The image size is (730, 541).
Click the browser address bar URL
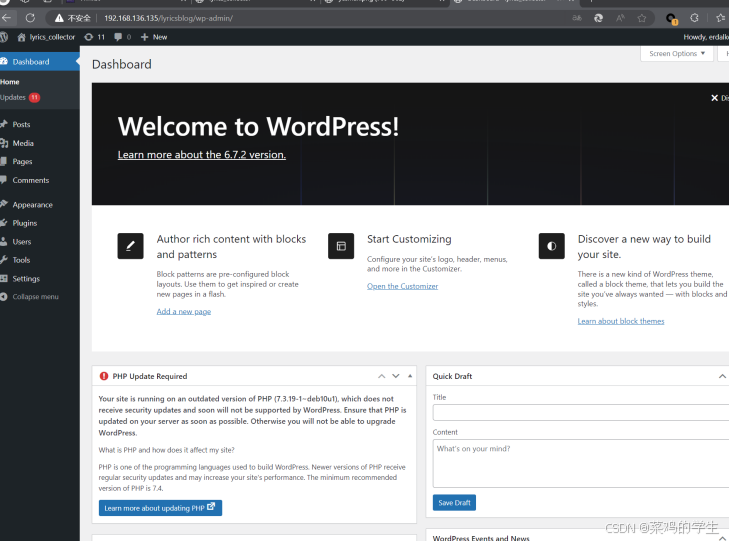click(169, 18)
